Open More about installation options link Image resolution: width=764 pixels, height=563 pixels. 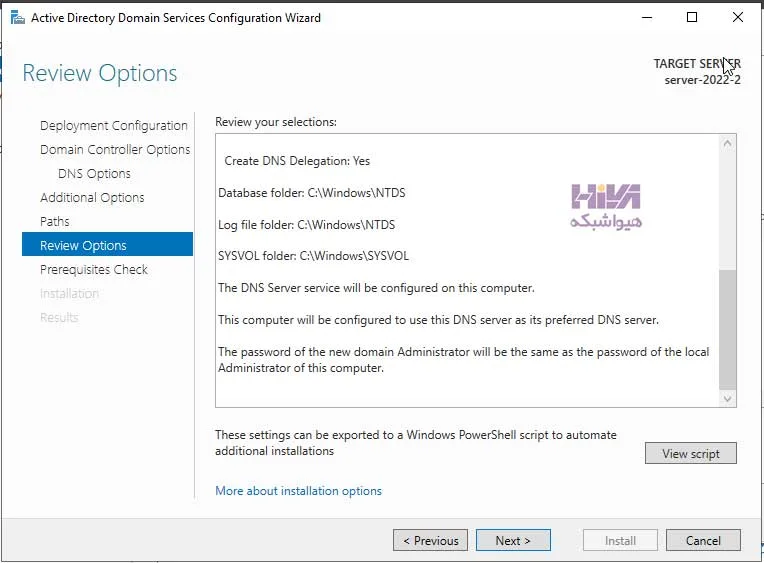click(x=298, y=491)
